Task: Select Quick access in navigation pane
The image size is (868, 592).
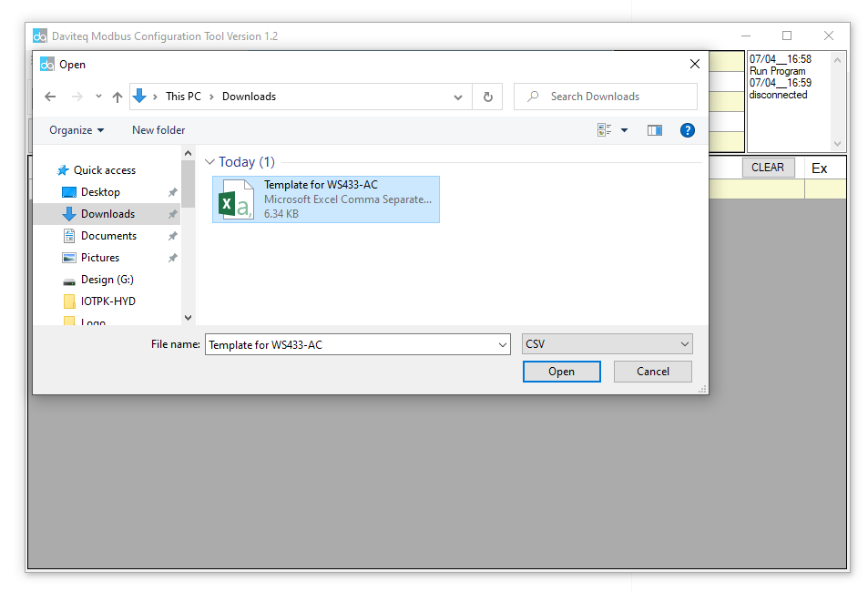Action: pos(105,170)
